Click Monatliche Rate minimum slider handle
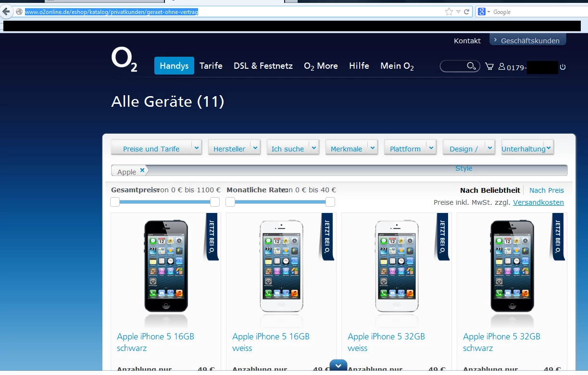The height and width of the screenshot is (375, 588). [x=230, y=202]
